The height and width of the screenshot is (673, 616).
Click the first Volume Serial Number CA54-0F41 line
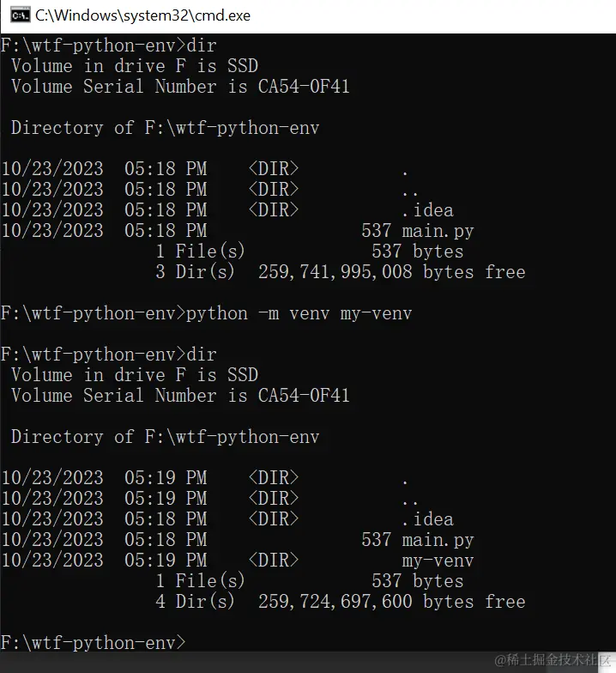tap(180, 87)
